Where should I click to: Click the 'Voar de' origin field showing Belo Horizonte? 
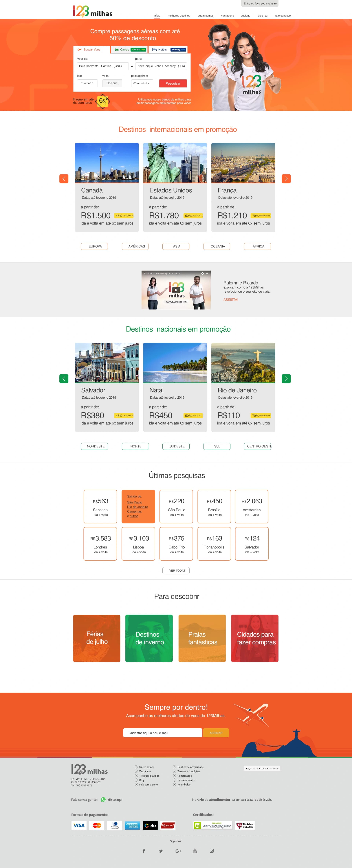[103, 66]
